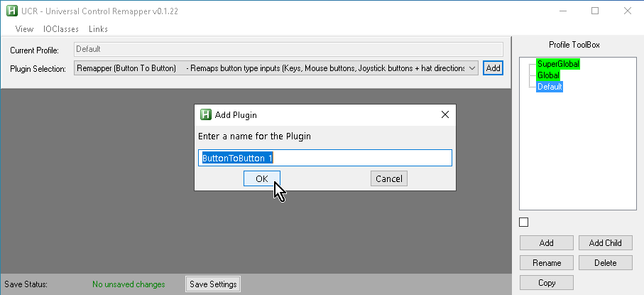
Task: Select the SuperGlobal profile in tree
Action: coord(558,64)
